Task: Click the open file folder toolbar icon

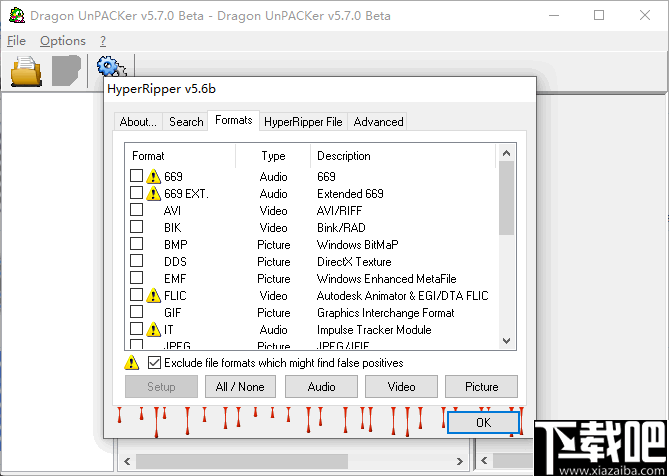Action: [26, 71]
